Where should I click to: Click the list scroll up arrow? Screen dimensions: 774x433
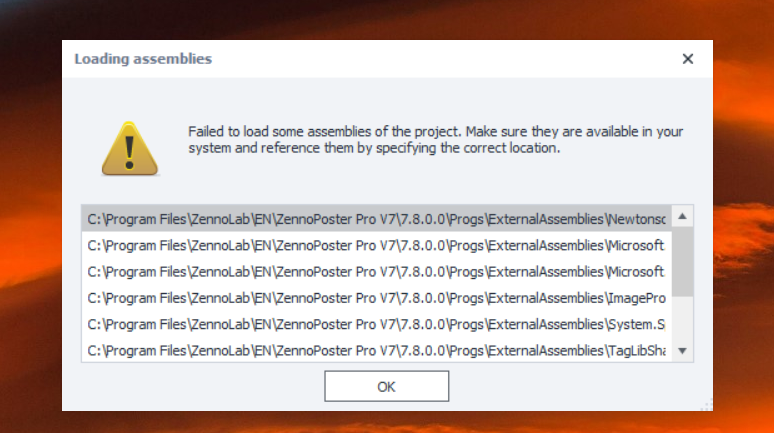[683, 216]
